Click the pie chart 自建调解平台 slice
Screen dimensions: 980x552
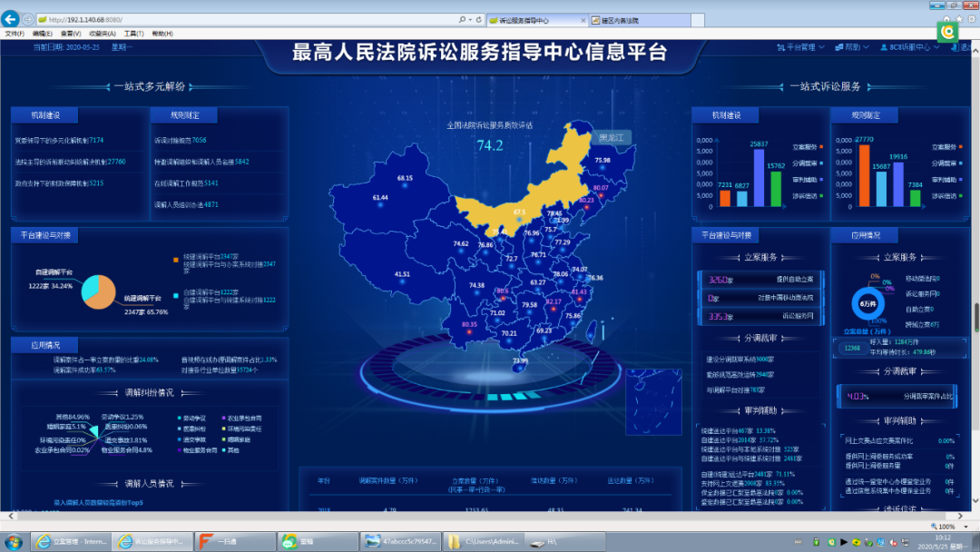click(89, 288)
